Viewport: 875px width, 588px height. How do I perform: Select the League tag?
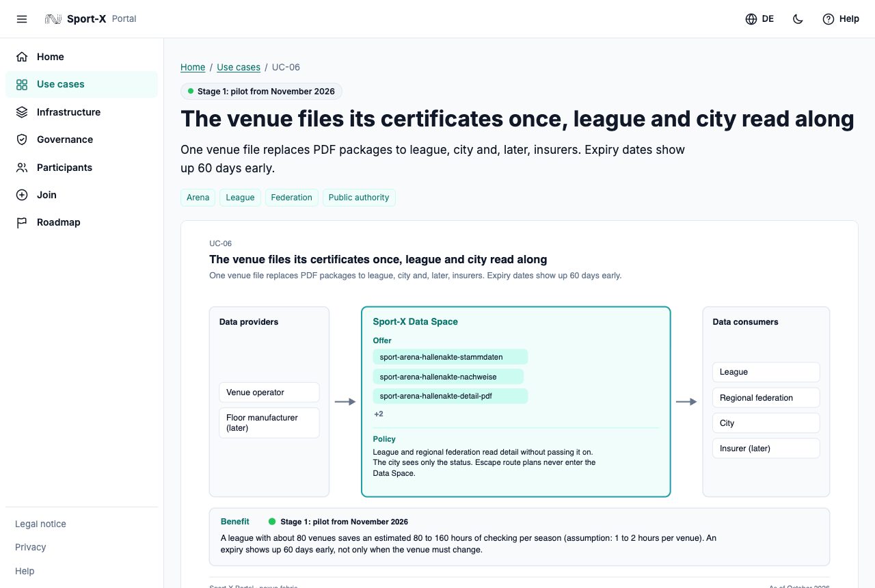pos(240,198)
